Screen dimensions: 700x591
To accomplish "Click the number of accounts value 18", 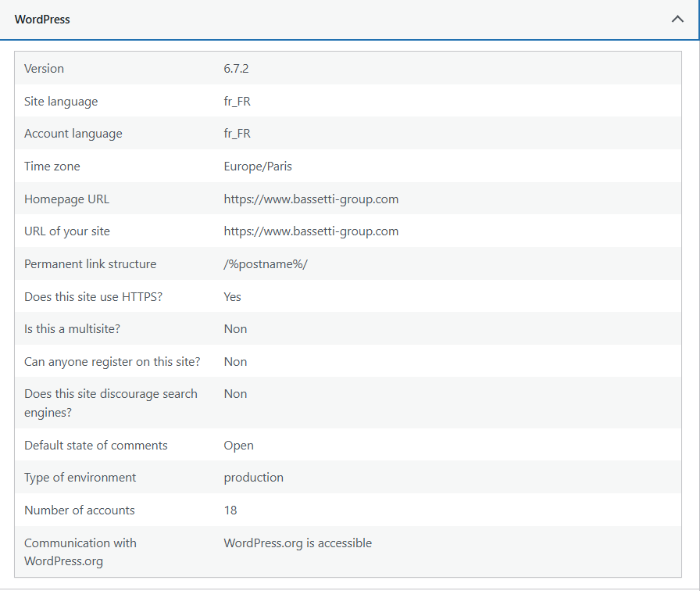I will point(230,510).
